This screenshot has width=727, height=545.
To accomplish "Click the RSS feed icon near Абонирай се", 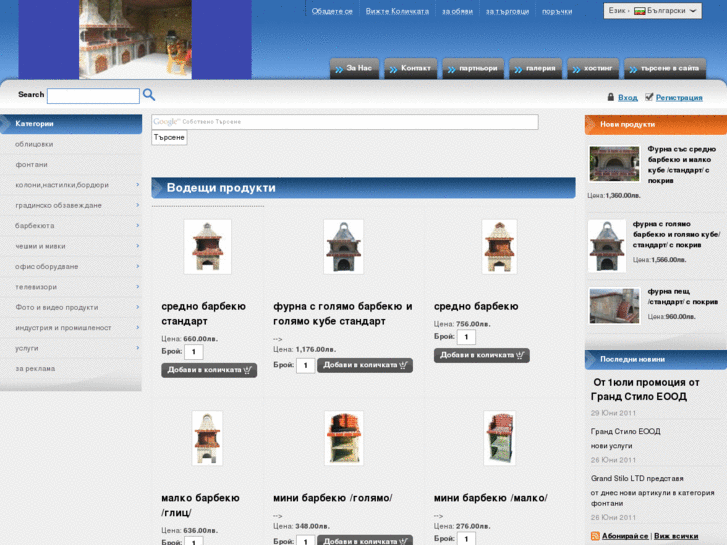I will click(x=595, y=536).
